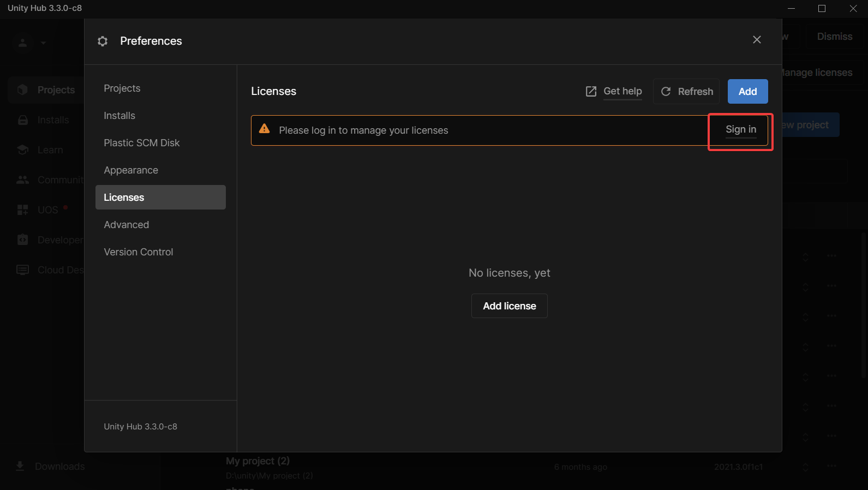Click the New project button in Hub
Image resolution: width=868 pixels, height=490 pixels.
click(811, 125)
